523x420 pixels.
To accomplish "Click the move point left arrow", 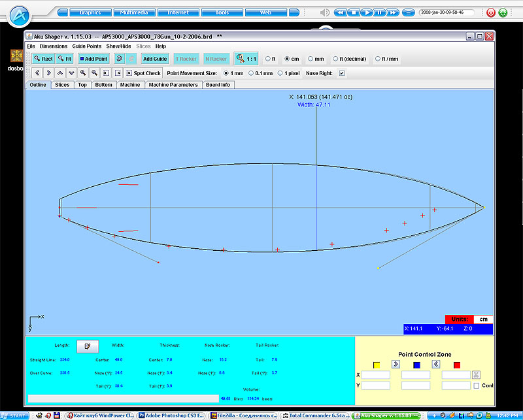I will click(x=37, y=73).
